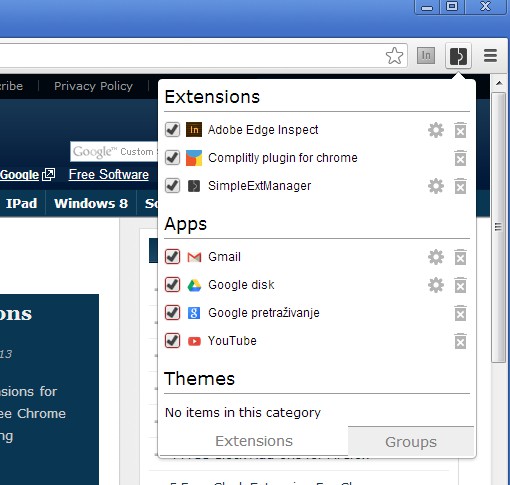Uninstall Complitly plugin for chrome

pyautogui.click(x=460, y=158)
